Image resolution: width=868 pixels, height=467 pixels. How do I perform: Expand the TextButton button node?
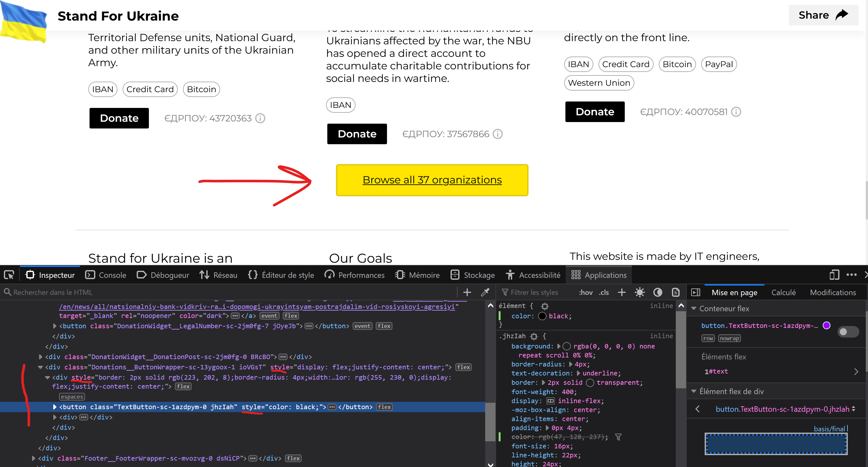click(x=55, y=407)
